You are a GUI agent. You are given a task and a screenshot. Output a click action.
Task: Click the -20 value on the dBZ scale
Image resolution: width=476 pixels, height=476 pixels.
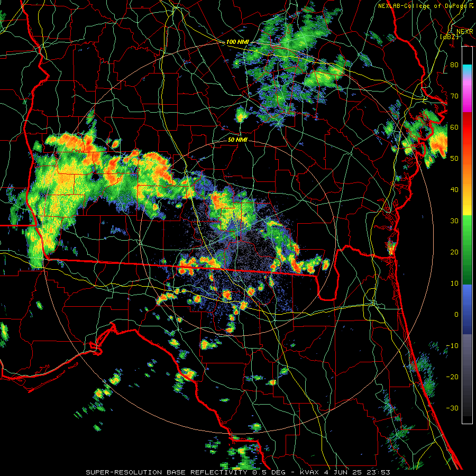[x=452, y=377]
